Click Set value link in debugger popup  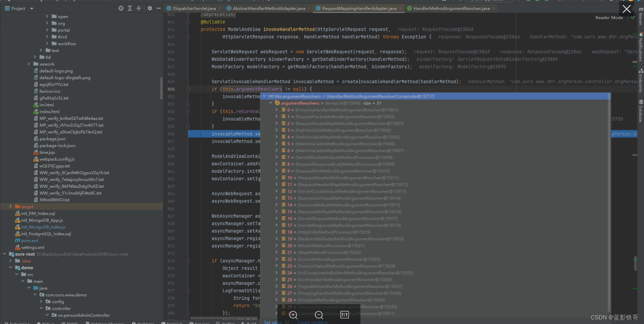(x=273, y=322)
